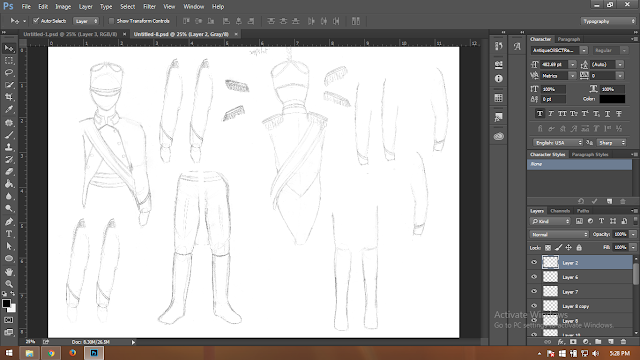Toggle Quick Mask mode

point(9,320)
